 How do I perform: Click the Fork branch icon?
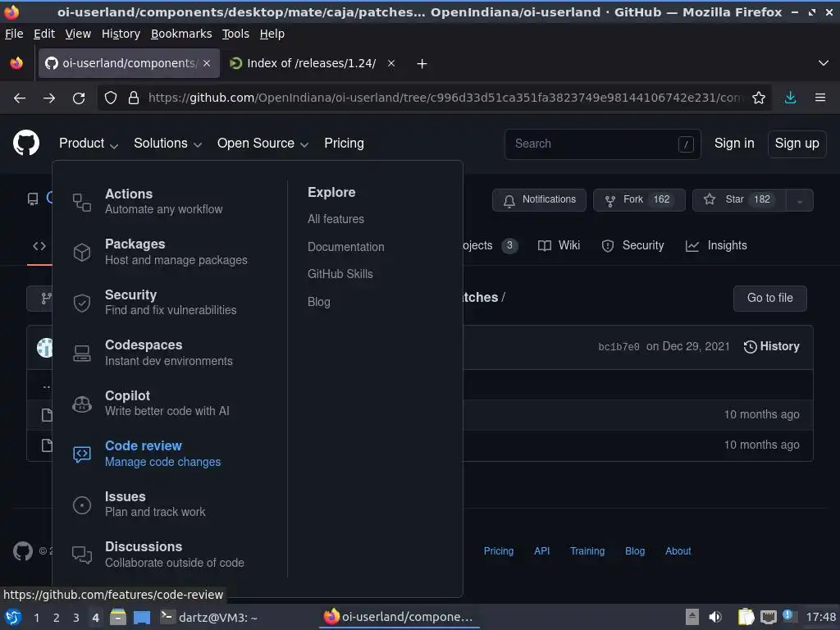610,200
